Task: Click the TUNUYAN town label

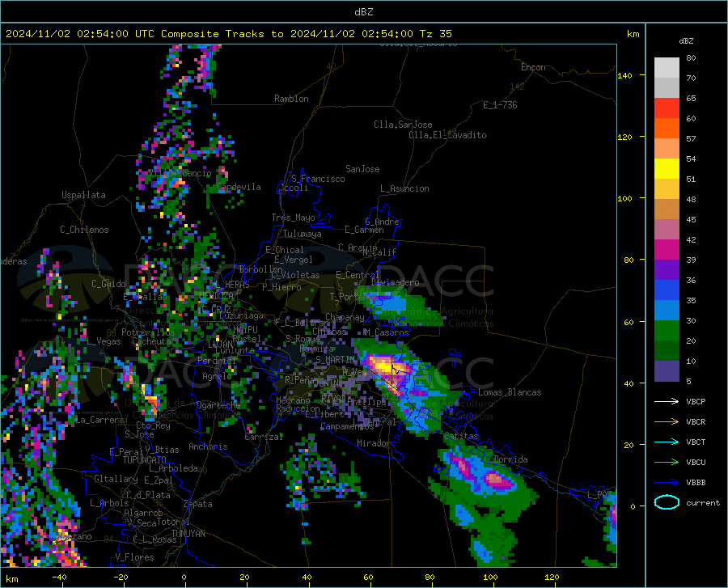Action: point(188,534)
